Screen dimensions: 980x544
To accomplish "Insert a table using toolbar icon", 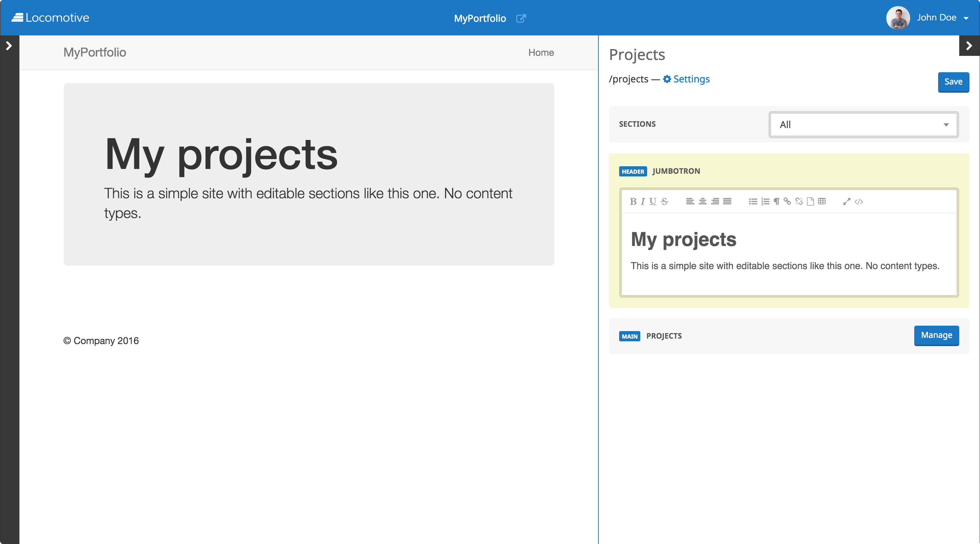I will tap(822, 202).
